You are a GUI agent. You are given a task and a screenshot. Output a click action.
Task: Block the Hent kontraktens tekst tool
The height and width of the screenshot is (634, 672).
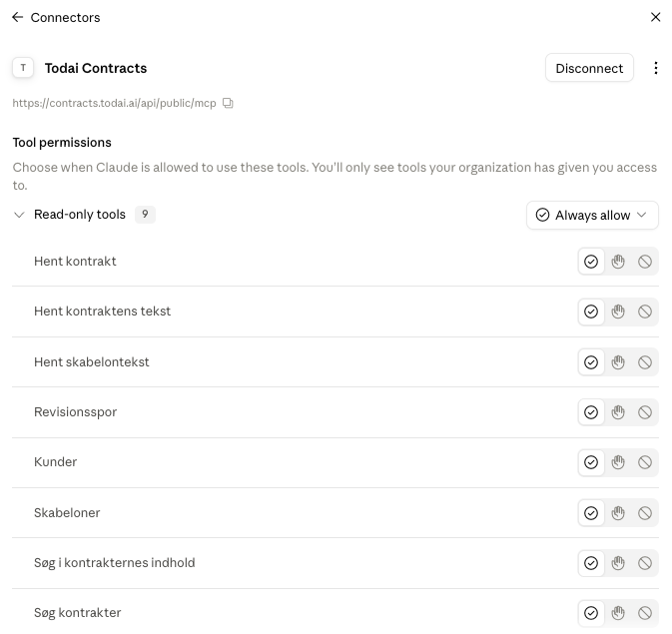click(x=645, y=312)
